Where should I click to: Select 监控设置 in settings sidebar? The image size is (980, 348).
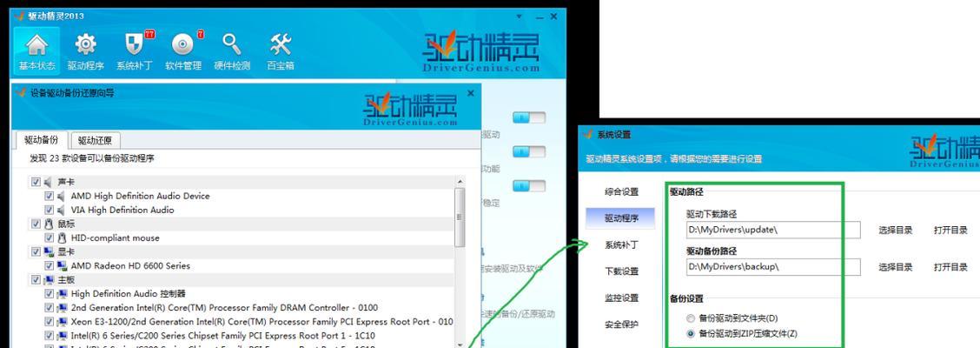click(621, 298)
